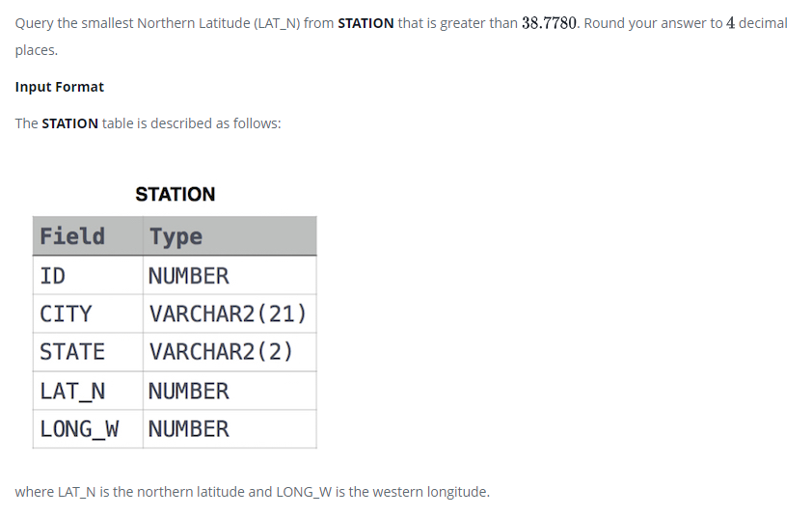Viewport: 812px width, 516px height.
Task: Click the VARCHAR2(21) type cell
Action: point(230,314)
